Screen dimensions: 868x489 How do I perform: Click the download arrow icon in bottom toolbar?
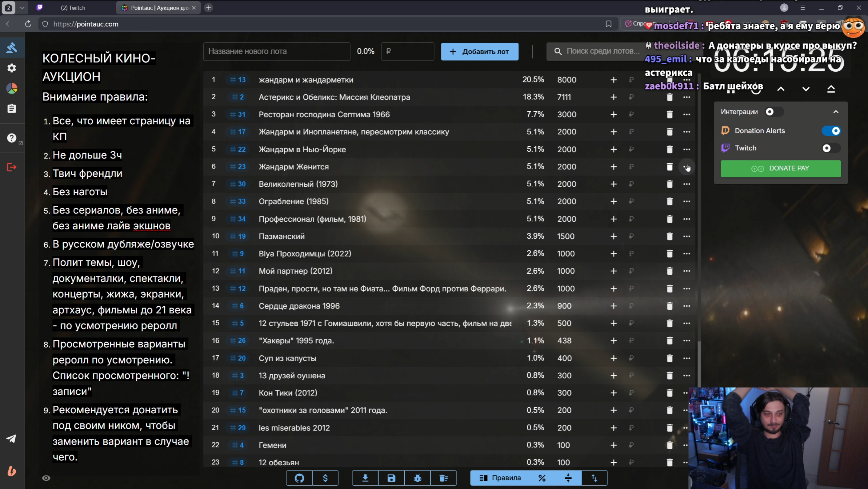pyautogui.click(x=365, y=478)
